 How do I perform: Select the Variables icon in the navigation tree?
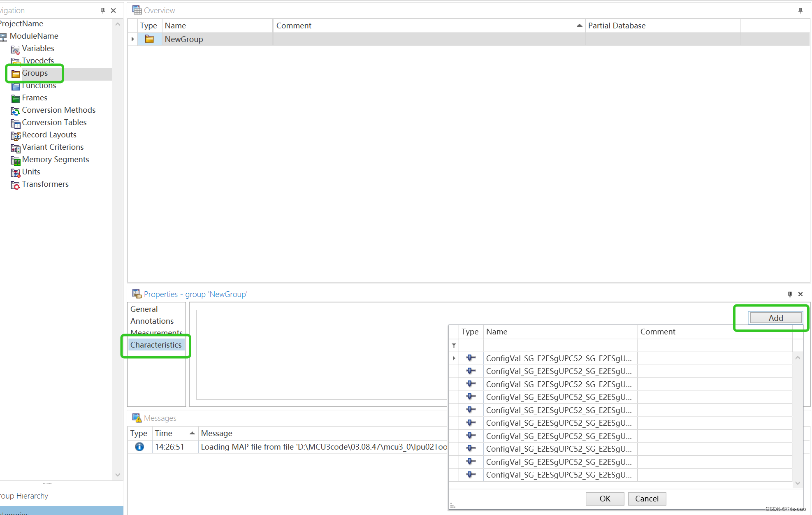(x=15, y=49)
